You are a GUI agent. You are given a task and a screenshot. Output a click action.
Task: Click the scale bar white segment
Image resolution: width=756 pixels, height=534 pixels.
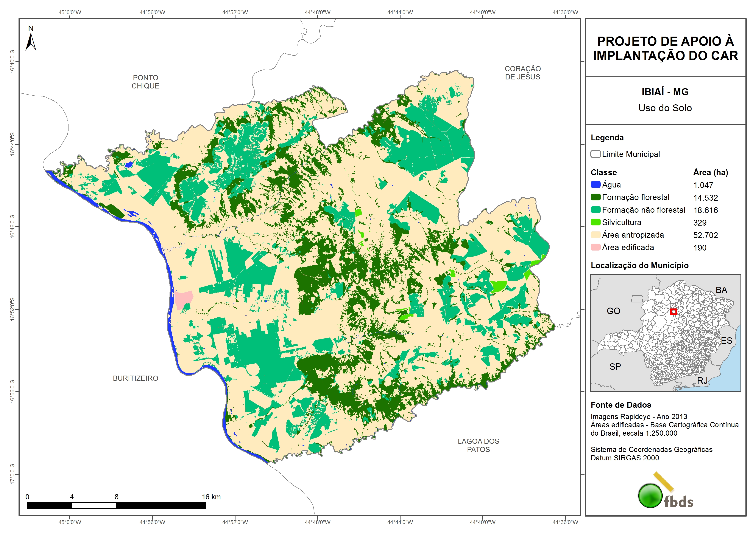tap(94, 506)
